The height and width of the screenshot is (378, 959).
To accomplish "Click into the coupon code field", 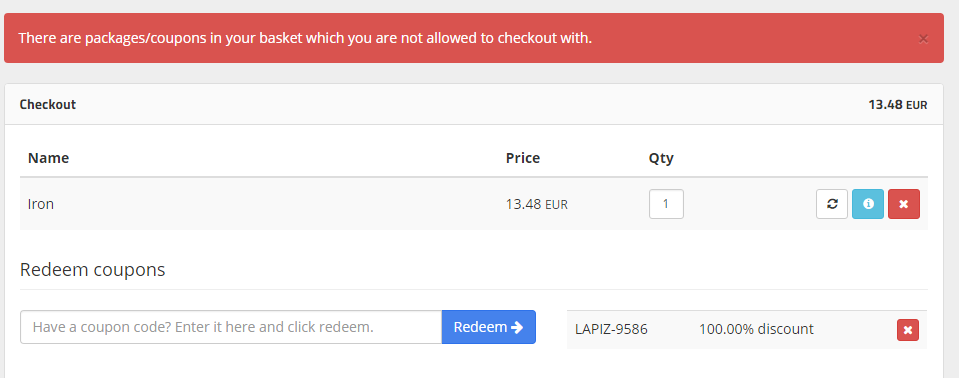I will [231, 327].
